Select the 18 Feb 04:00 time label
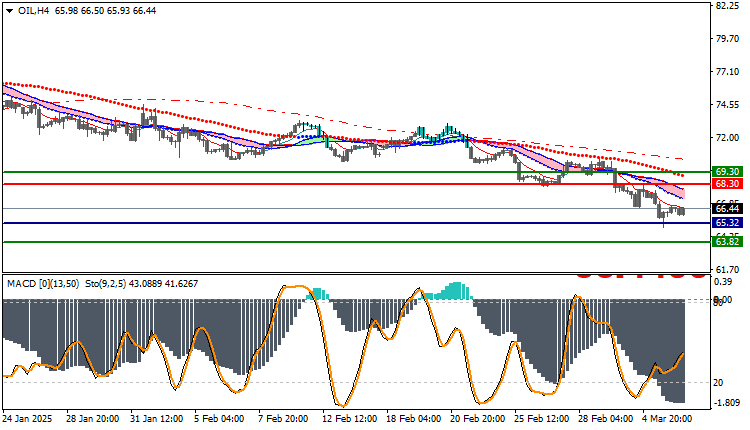The height and width of the screenshot is (430, 750). point(414,419)
